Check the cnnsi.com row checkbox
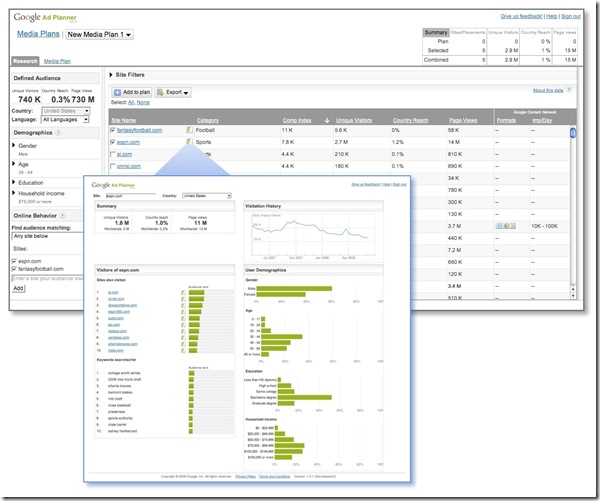Screen dimensions: 600x501 (112, 166)
